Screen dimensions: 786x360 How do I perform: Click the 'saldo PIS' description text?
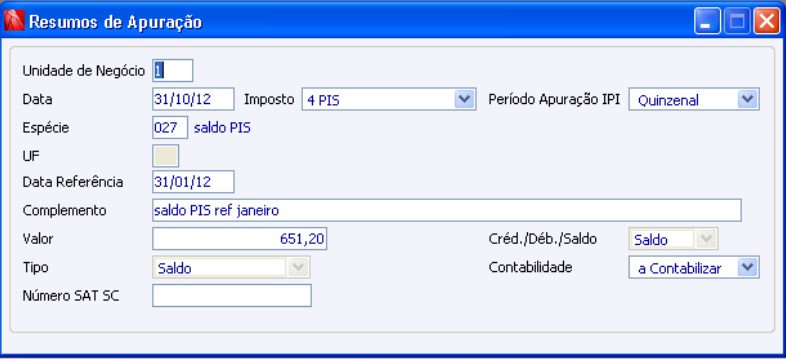coord(222,128)
